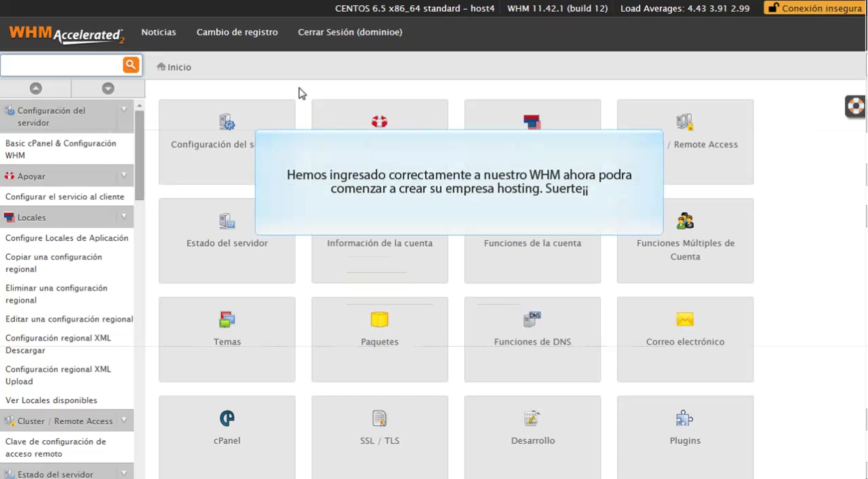This screenshot has height=479, width=868.
Task: Open Copiar una configuración regional
Action: pos(54,263)
